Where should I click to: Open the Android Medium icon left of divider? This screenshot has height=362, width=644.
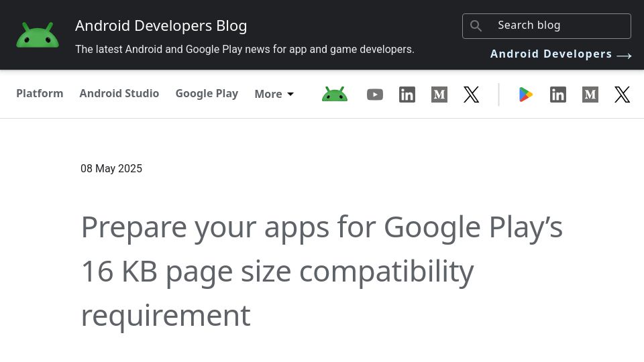(x=439, y=95)
